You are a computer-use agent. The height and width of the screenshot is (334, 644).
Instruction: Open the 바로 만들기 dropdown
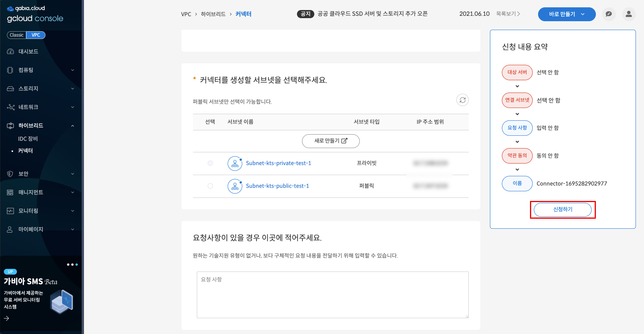[x=567, y=14]
